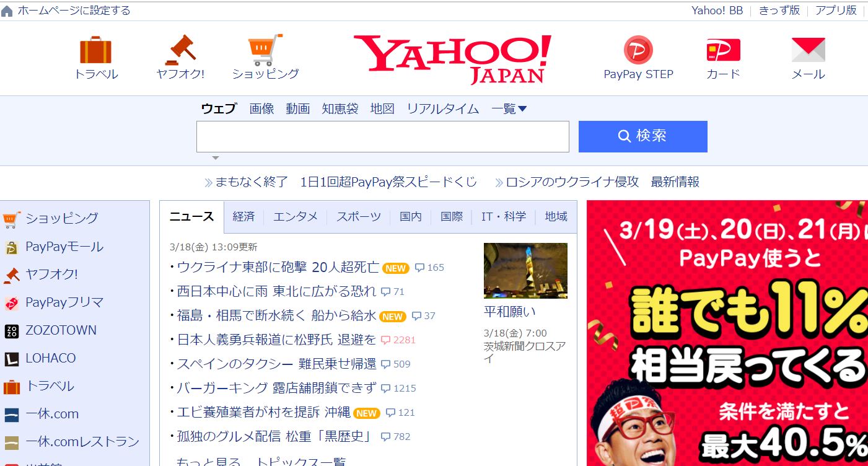Select 動画 search category
Viewport: 868px width, 466px height.
298,109
